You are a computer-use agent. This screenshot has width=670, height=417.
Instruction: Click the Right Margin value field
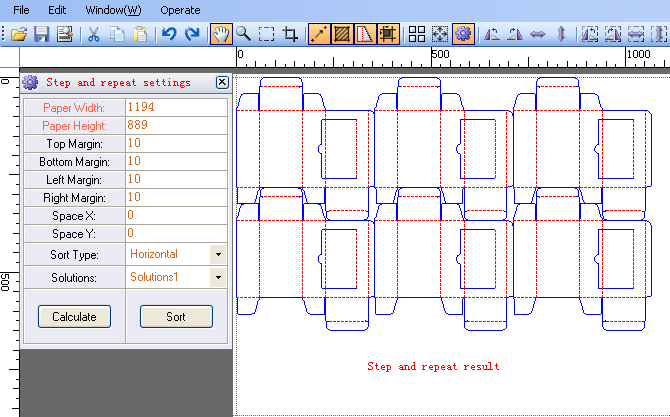coord(176,197)
